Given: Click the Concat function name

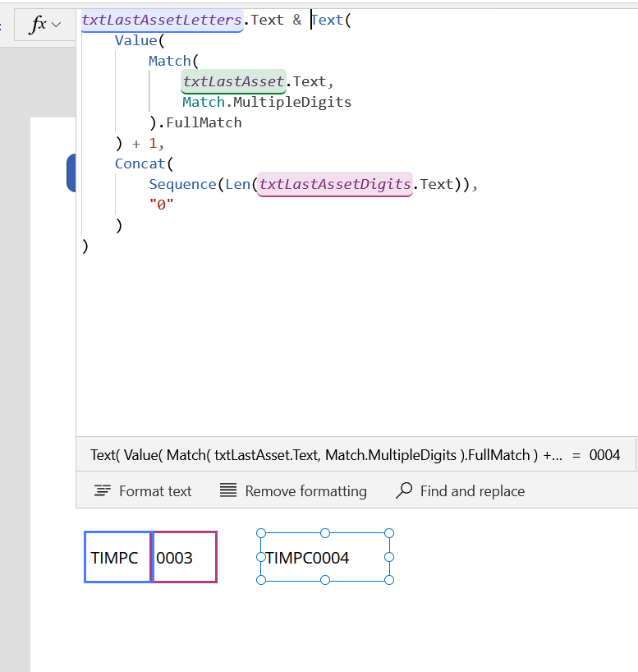Looking at the screenshot, I should 140,163.
